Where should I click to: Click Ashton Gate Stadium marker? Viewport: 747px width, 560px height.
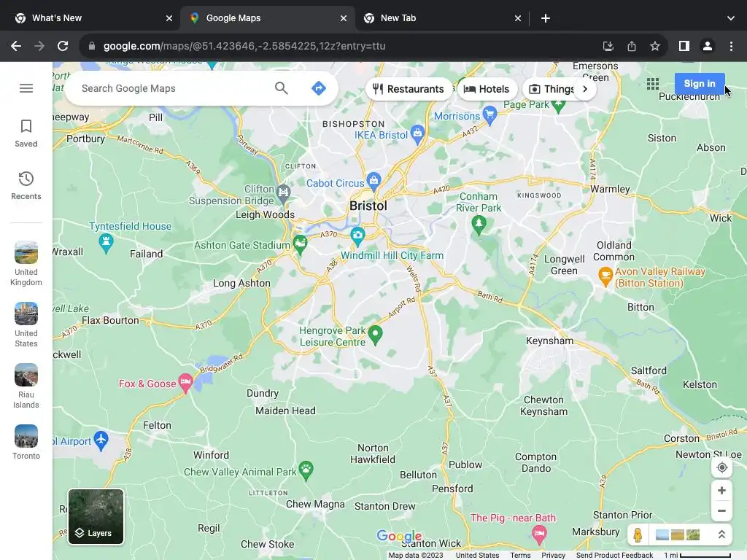pyautogui.click(x=300, y=245)
